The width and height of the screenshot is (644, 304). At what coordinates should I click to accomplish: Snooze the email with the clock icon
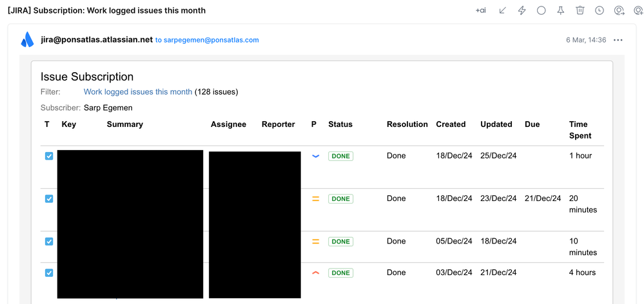[600, 11]
